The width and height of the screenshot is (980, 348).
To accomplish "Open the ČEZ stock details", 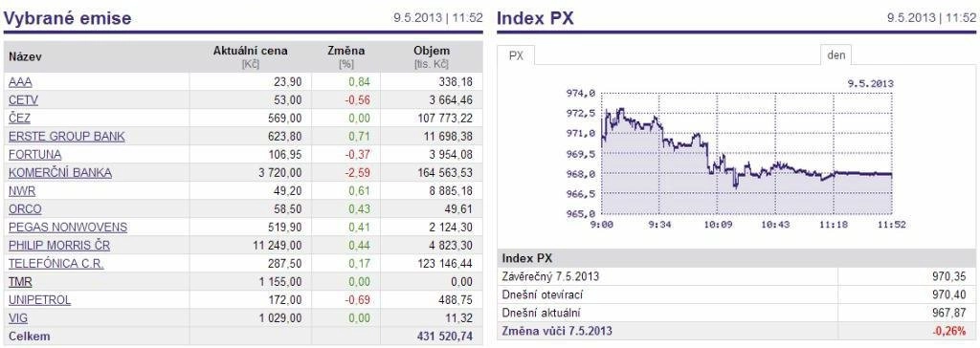I will 19,119.
